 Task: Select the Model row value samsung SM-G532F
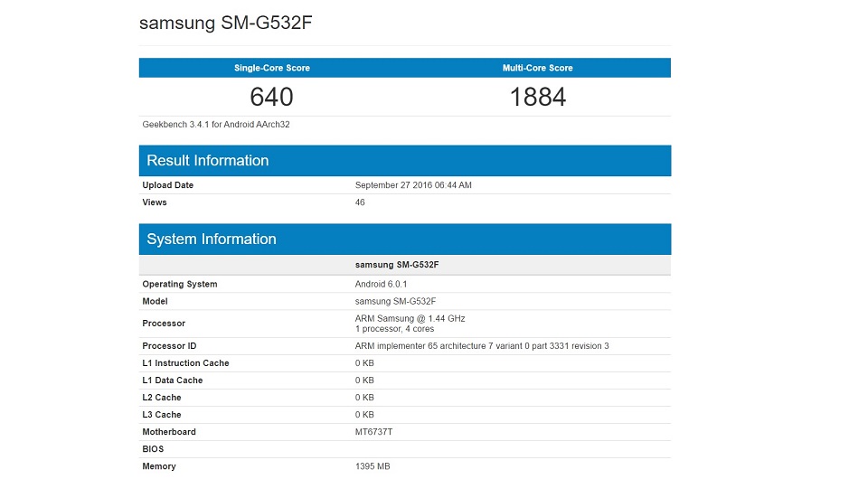[395, 302]
